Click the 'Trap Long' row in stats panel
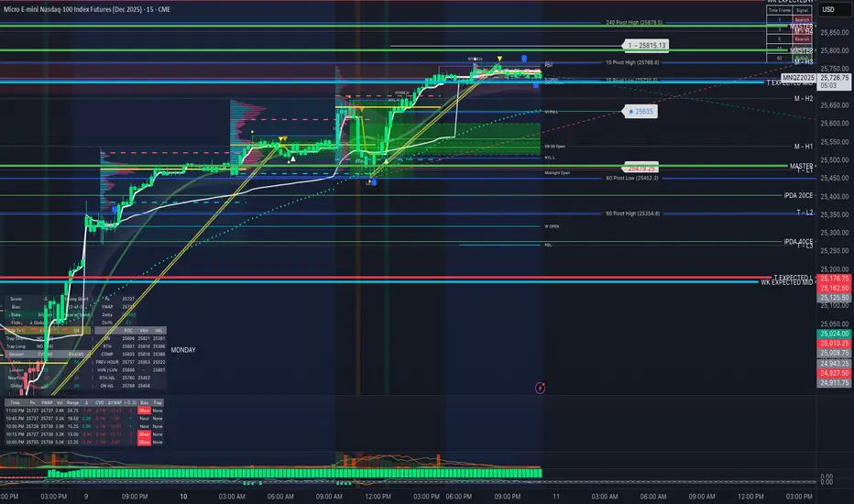The width and height of the screenshot is (854, 504). click(48, 346)
